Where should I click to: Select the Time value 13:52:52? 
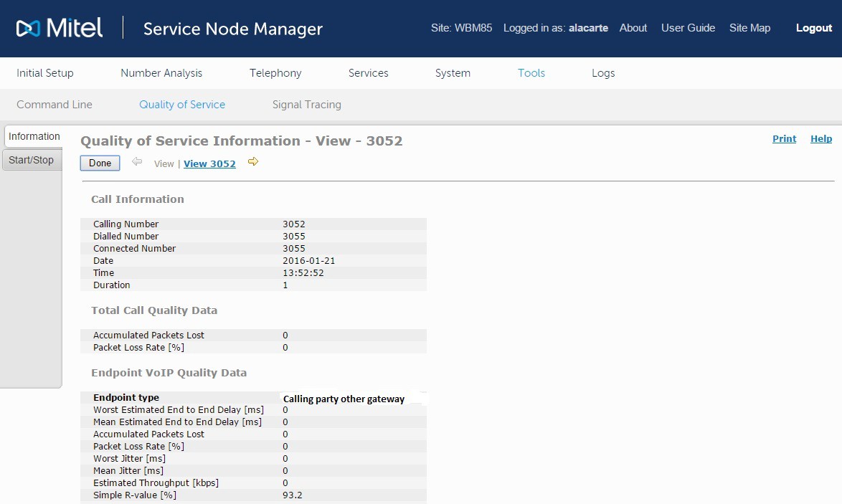(x=303, y=272)
